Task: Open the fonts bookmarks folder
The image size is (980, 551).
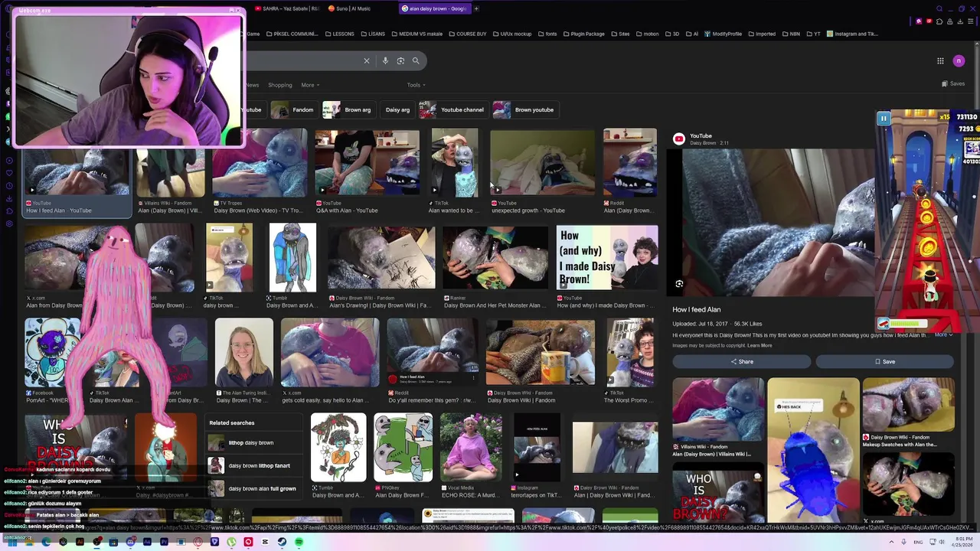Action: [547, 34]
